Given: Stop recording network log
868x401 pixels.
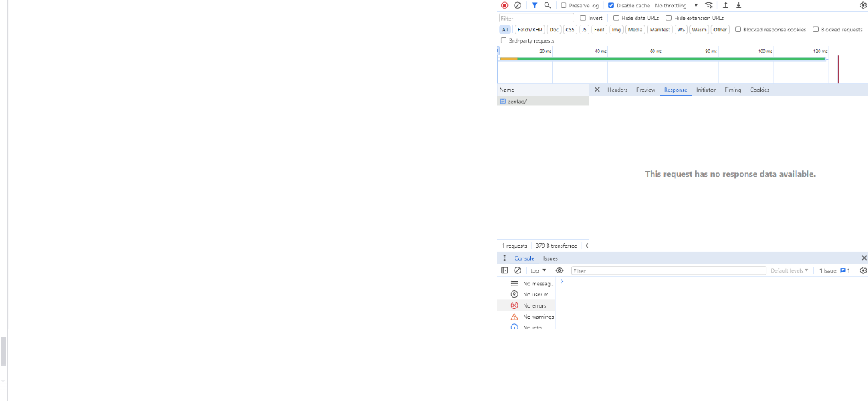Looking at the screenshot, I should [x=504, y=5].
